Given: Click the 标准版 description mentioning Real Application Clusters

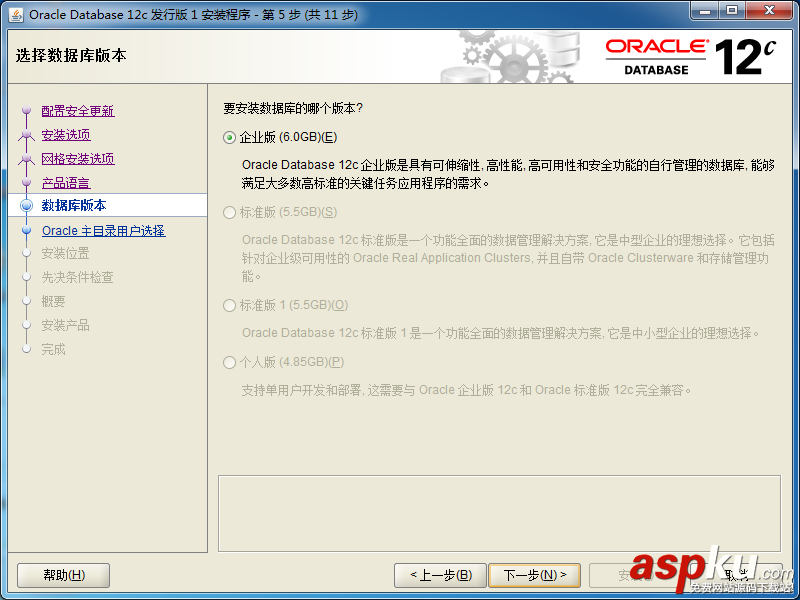Looking at the screenshot, I should 508,258.
